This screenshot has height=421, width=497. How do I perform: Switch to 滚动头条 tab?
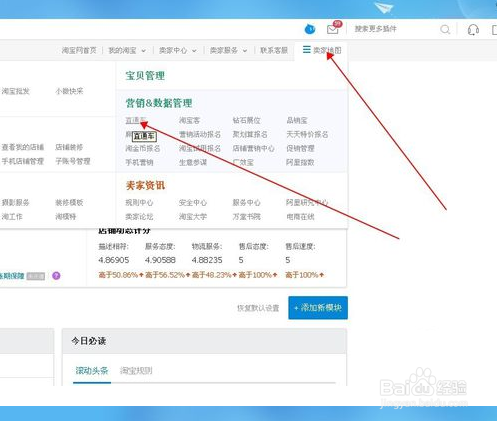92,371
